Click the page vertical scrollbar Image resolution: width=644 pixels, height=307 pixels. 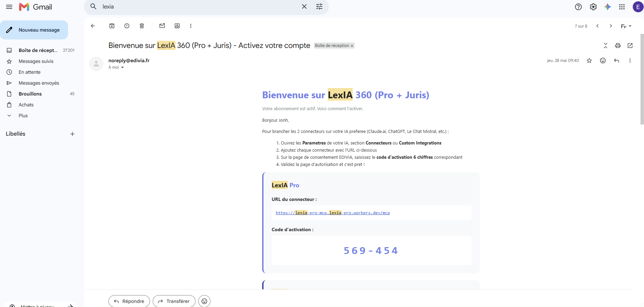tap(642, 79)
